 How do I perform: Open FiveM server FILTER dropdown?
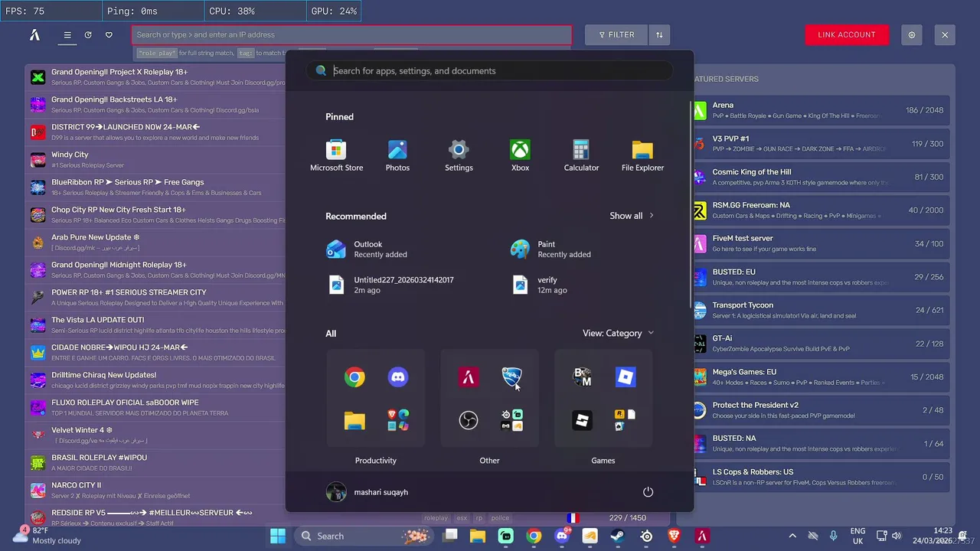click(x=616, y=34)
